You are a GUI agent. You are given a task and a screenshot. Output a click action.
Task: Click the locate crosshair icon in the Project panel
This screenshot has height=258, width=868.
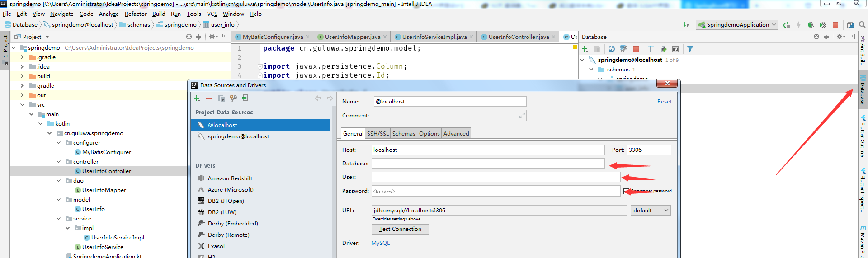(189, 37)
